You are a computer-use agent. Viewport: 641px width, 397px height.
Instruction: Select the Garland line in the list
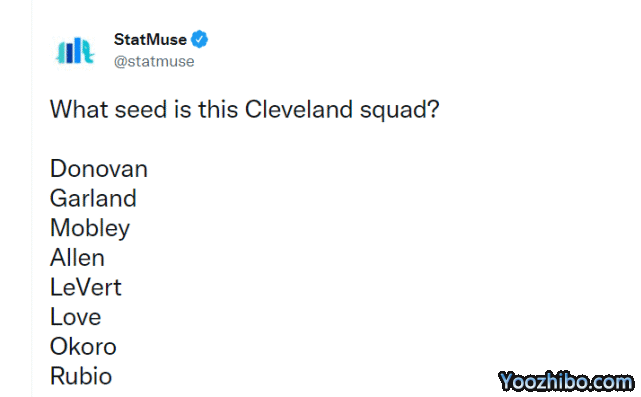[x=93, y=198]
